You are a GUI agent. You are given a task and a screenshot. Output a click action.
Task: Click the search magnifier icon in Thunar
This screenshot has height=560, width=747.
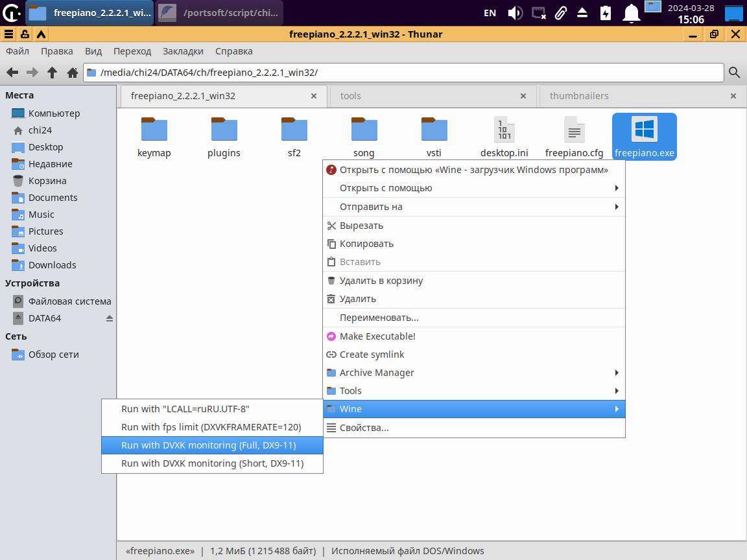[x=734, y=73]
